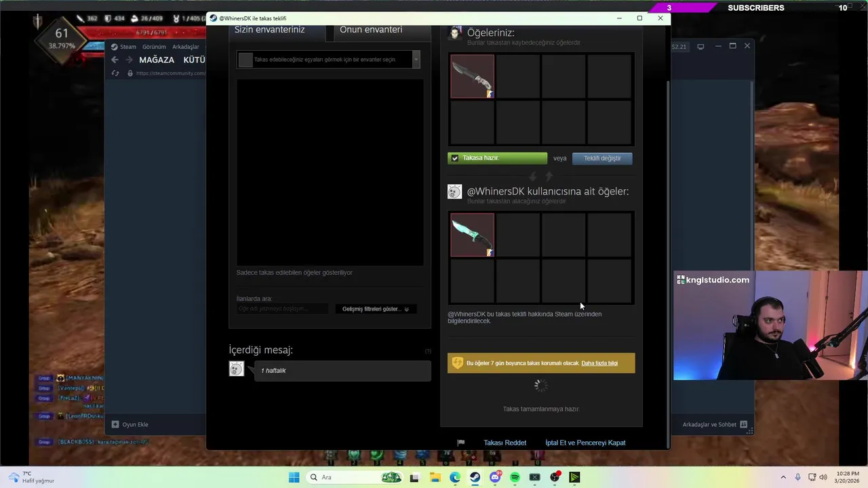Click the Steam icon in trade window title
Image resolution: width=868 pixels, height=488 pixels.
[214, 18]
